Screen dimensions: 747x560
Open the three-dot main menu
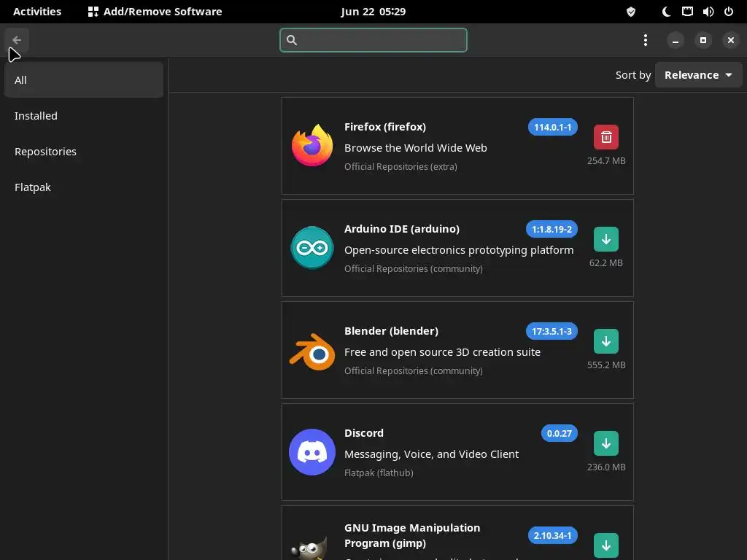645,40
